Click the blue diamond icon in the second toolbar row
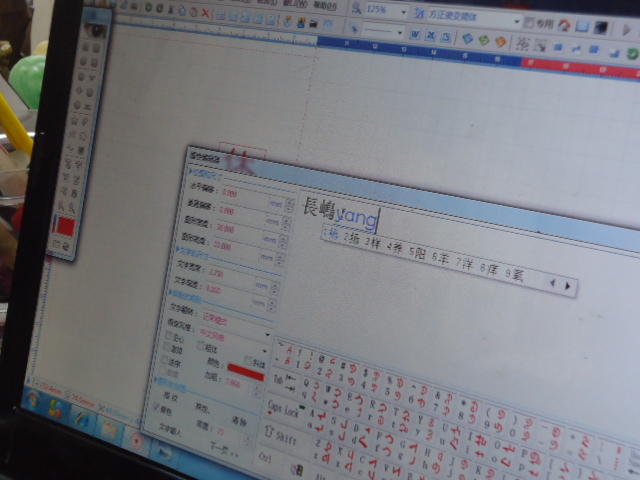 467,38
